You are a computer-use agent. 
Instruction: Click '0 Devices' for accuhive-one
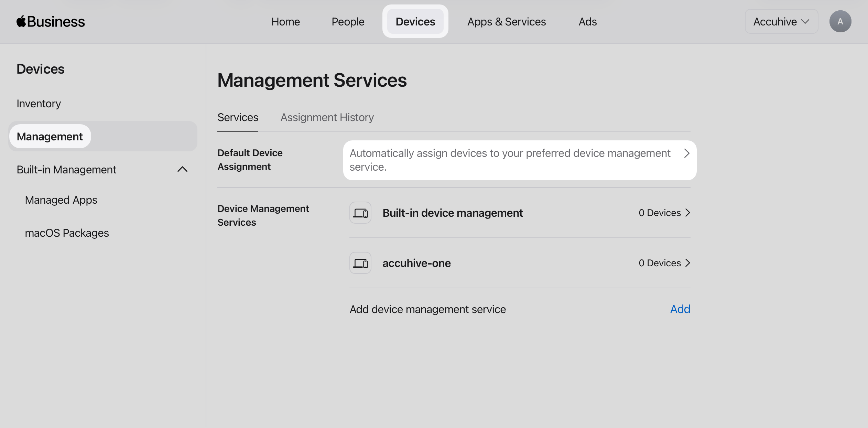tap(660, 263)
